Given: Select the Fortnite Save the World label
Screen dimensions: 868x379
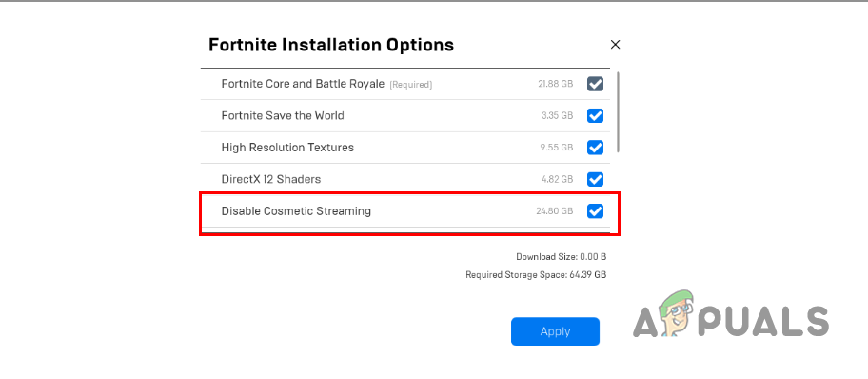Looking at the screenshot, I should click(283, 116).
